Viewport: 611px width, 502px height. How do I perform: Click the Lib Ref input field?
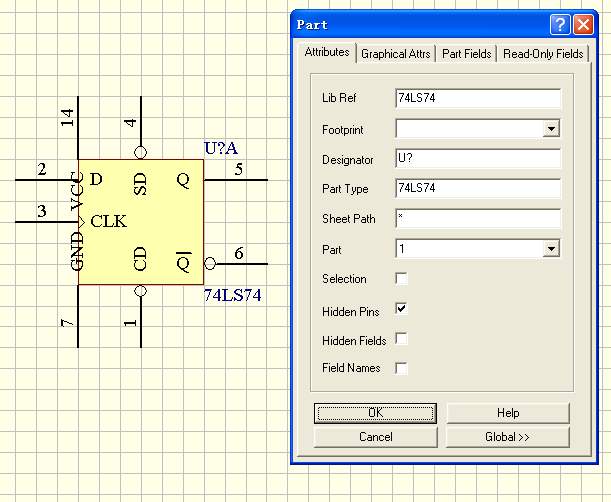tap(478, 98)
